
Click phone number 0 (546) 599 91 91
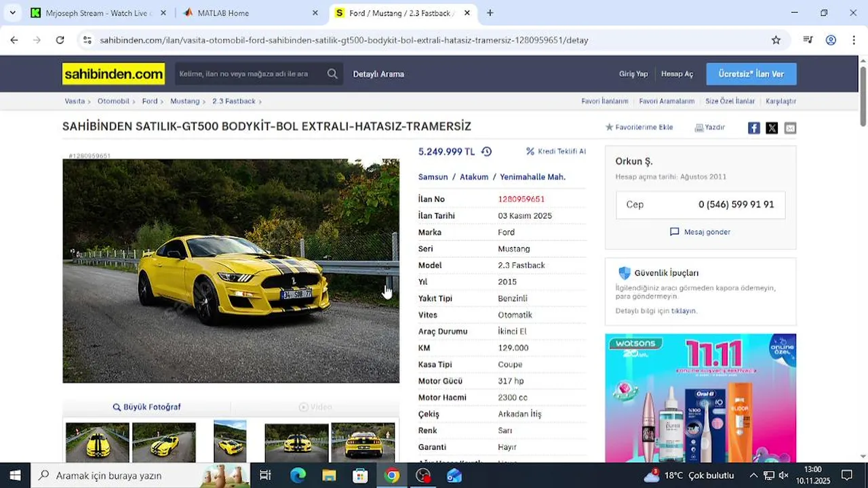[736, 204]
